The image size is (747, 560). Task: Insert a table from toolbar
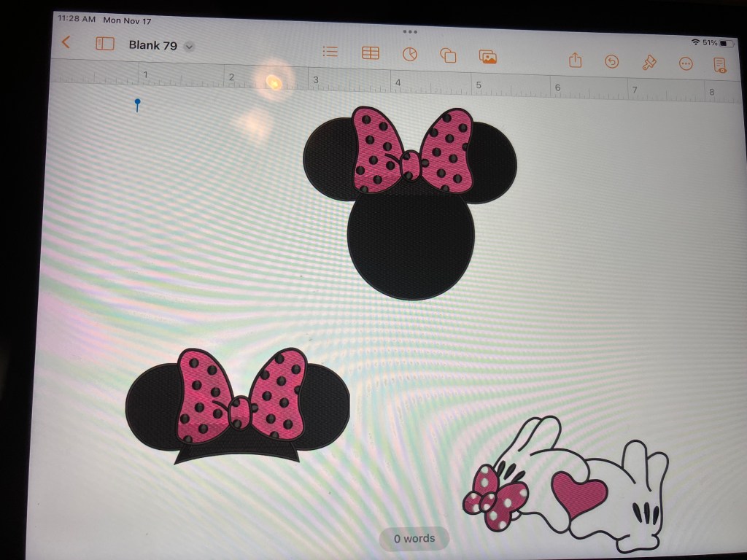pos(371,53)
